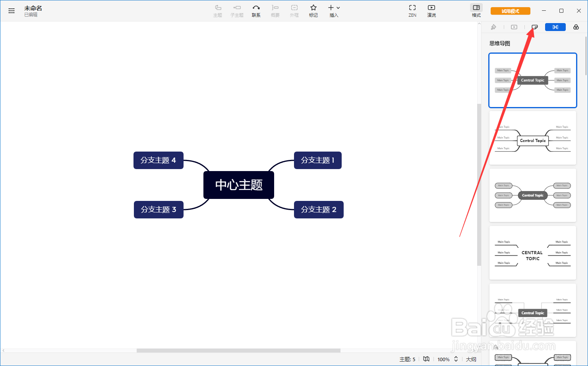Click the 试用模式 trial mode button
The width and height of the screenshot is (588, 366).
511,11
